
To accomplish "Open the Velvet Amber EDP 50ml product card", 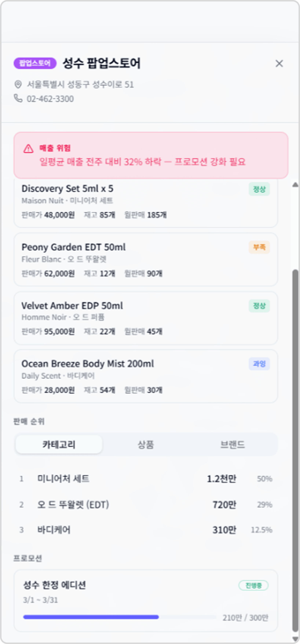I will (x=146, y=318).
